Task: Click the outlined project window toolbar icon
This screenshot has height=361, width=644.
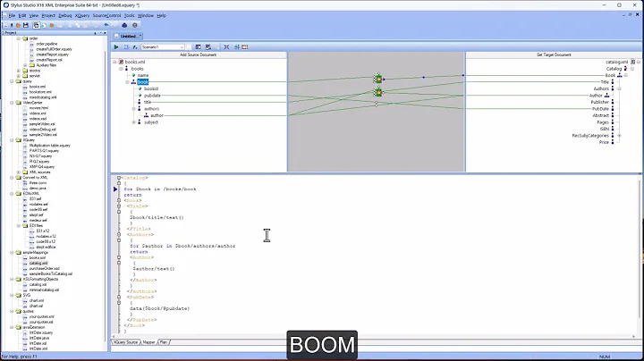Action: click(36, 25)
